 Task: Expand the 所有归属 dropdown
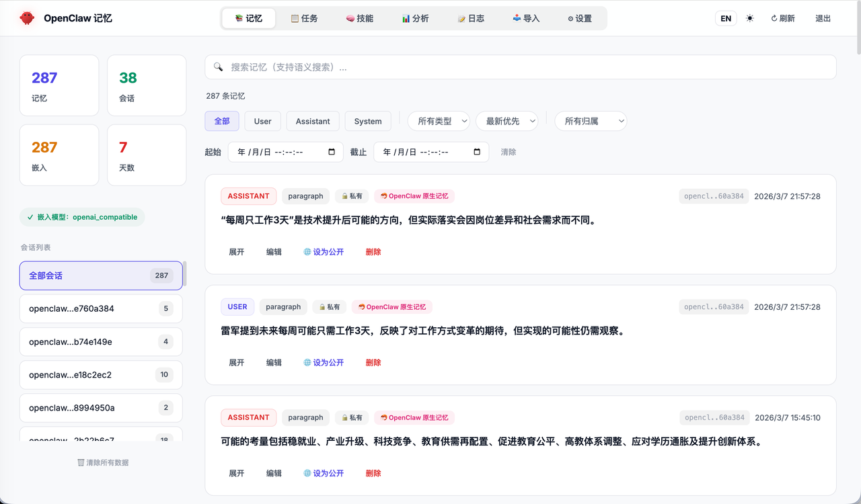click(x=591, y=121)
